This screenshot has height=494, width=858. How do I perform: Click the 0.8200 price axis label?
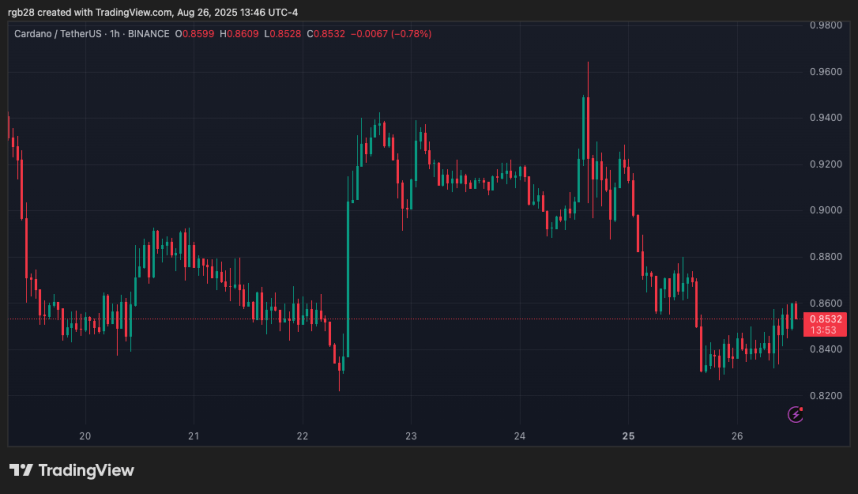tap(826, 396)
